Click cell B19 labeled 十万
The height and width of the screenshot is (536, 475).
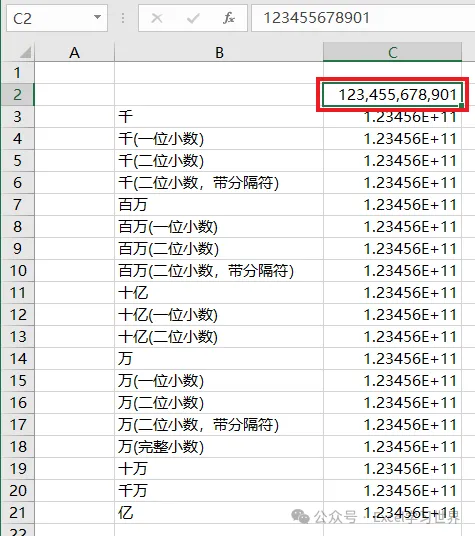tap(219, 468)
